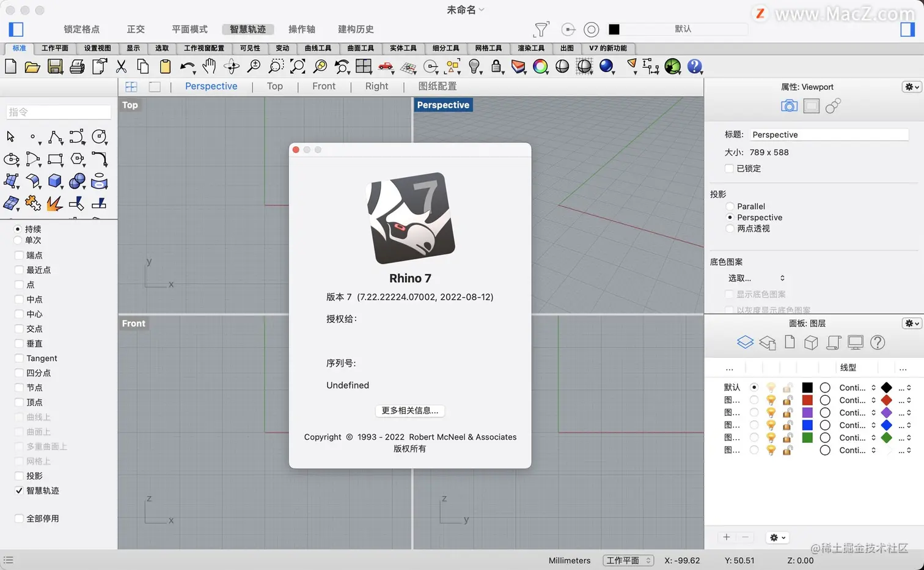Open Help via blue question mark icon
Image resolution: width=924 pixels, height=570 pixels.
coord(694,66)
